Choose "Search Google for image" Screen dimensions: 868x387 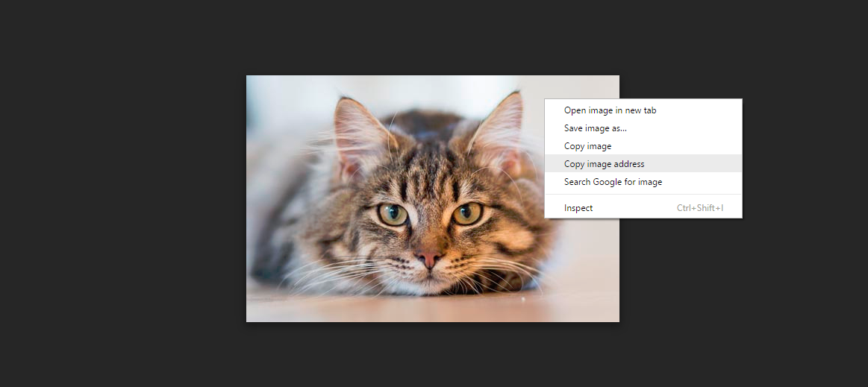pyautogui.click(x=643, y=181)
